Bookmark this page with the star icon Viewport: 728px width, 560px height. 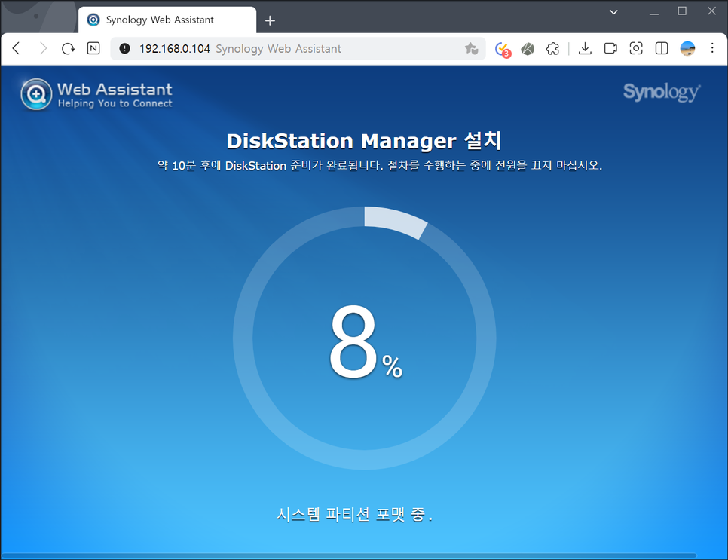[471, 48]
